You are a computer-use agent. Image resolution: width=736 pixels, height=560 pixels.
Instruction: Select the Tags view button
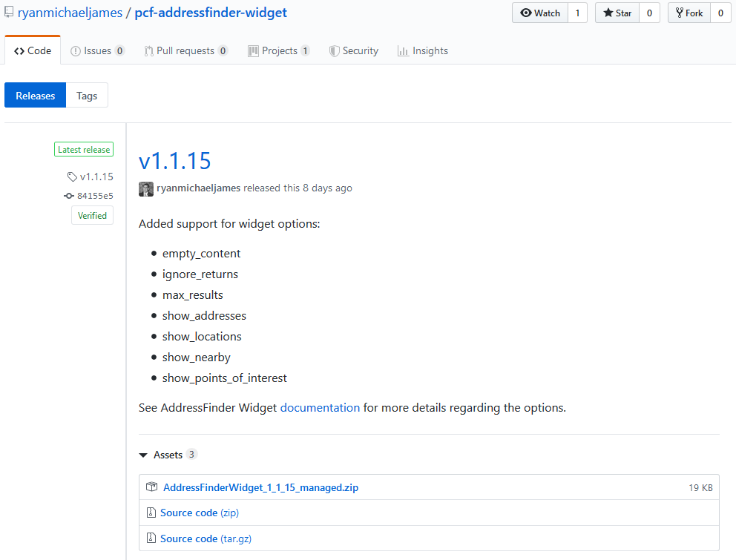click(x=87, y=96)
